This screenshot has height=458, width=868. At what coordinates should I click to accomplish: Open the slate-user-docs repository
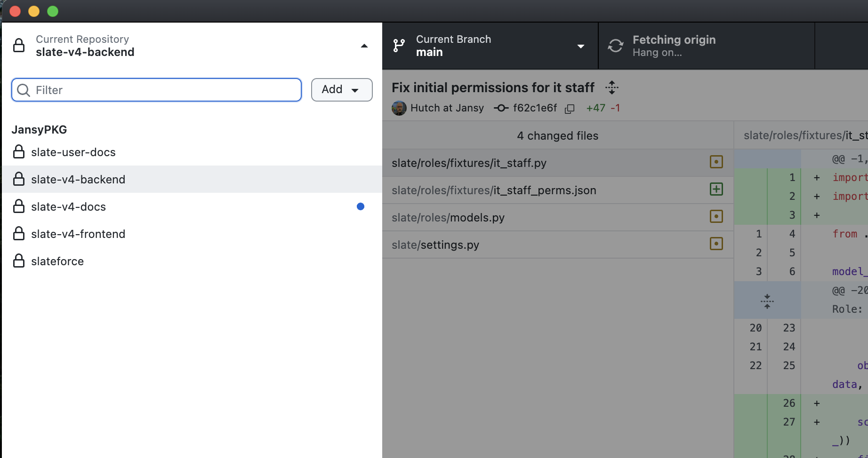click(73, 152)
